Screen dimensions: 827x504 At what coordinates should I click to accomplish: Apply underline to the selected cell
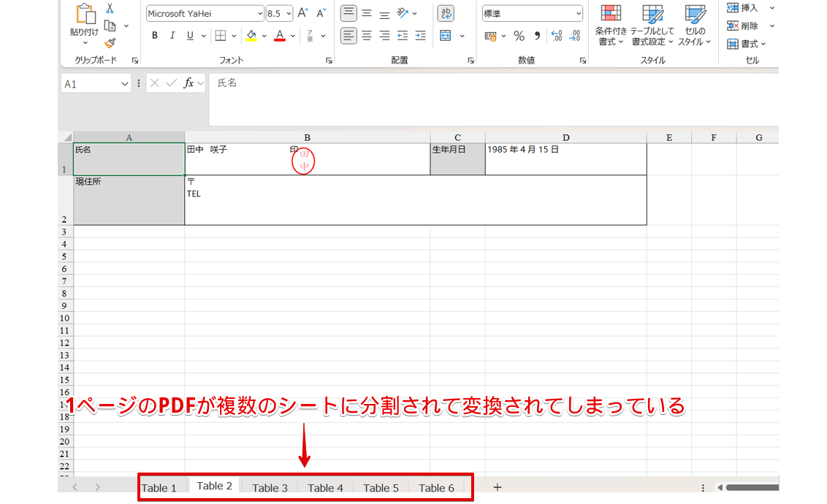188,34
